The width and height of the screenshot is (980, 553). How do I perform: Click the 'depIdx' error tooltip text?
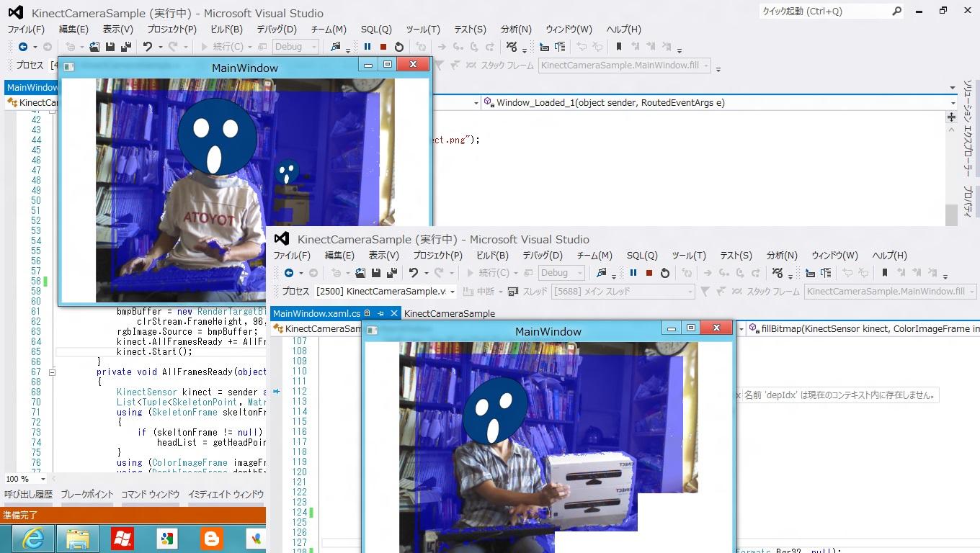pyautogui.click(x=839, y=395)
